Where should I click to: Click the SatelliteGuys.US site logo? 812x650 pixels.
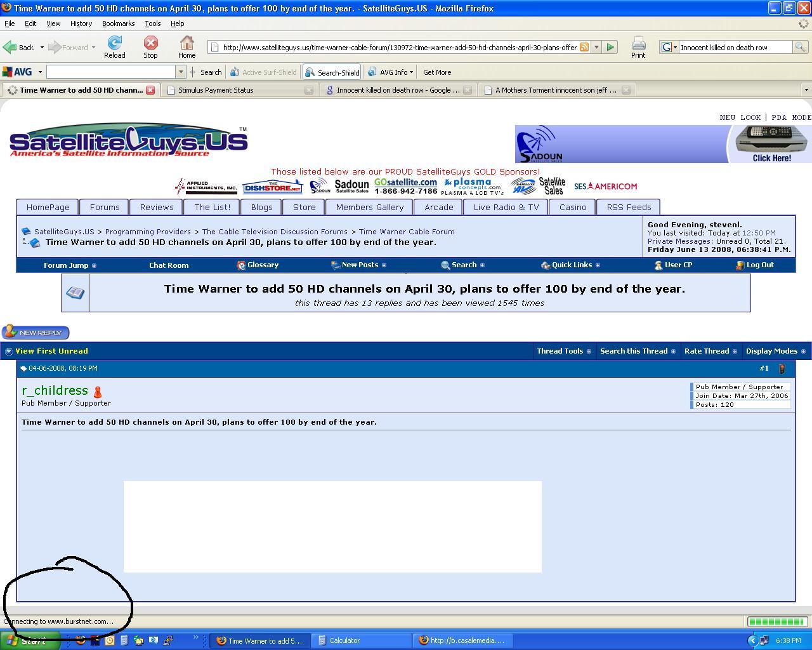pyautogui.click(x=128, y=140)
